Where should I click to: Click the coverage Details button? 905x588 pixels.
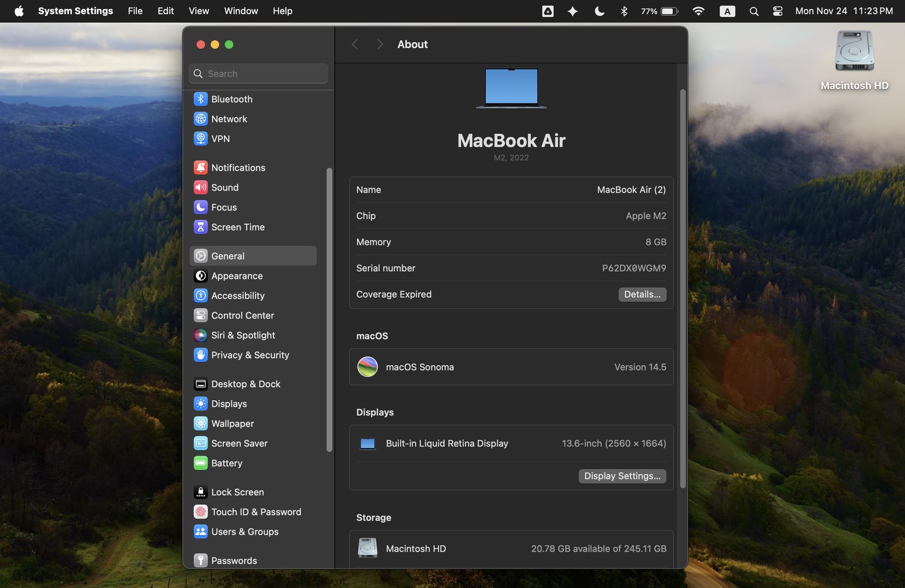(x=642, y=295)
